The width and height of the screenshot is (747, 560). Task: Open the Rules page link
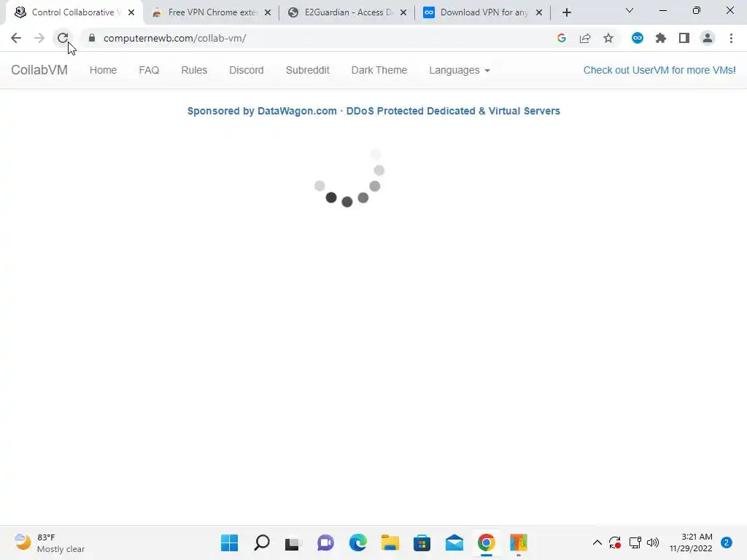click(194, 70)
